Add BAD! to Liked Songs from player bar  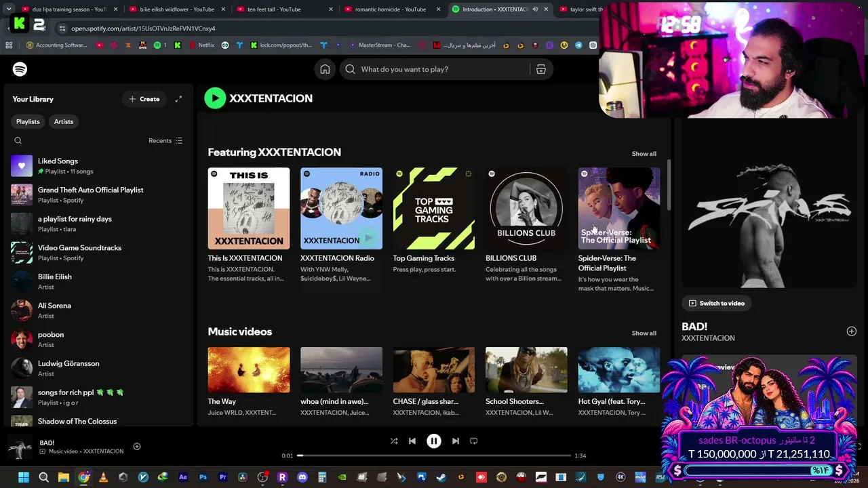137,446
